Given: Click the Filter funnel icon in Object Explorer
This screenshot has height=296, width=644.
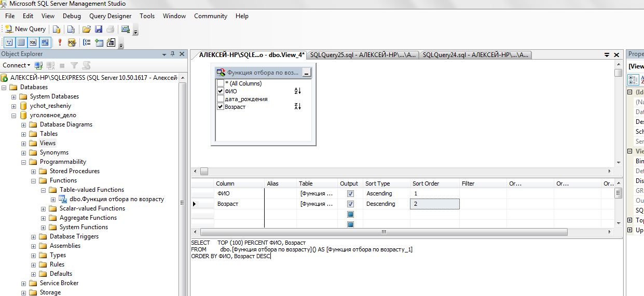Looking at the screenshot, I should [74, 65].
